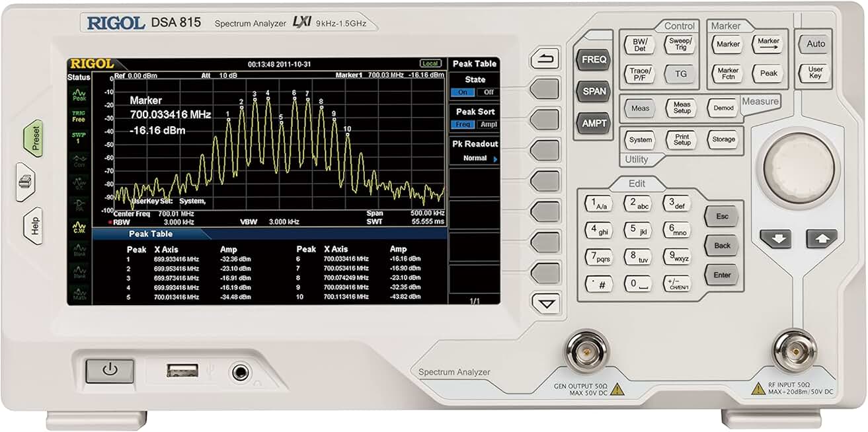Open the Pk Readout Normal submenu

[475, 158]
